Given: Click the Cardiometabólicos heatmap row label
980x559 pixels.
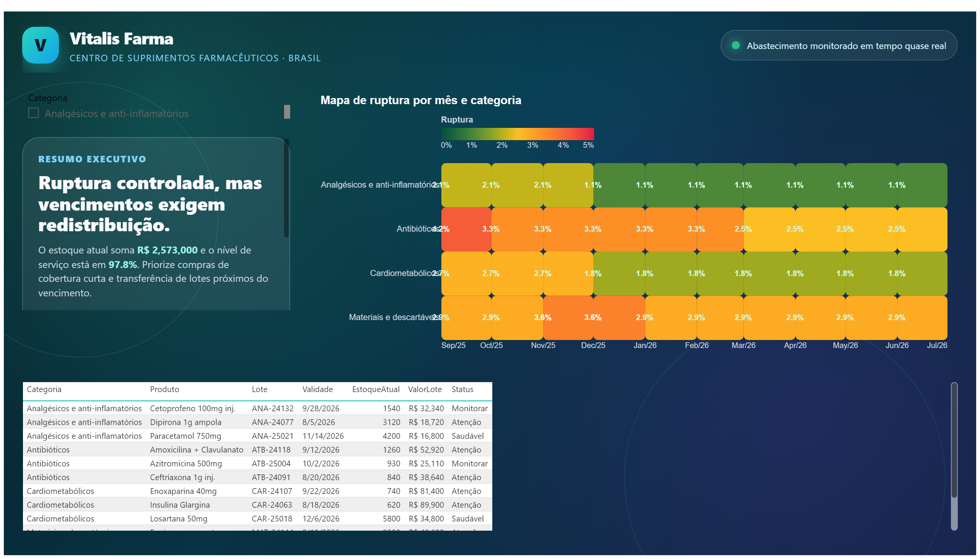Looking at the screenshot, I should click(x=405, y=273).
